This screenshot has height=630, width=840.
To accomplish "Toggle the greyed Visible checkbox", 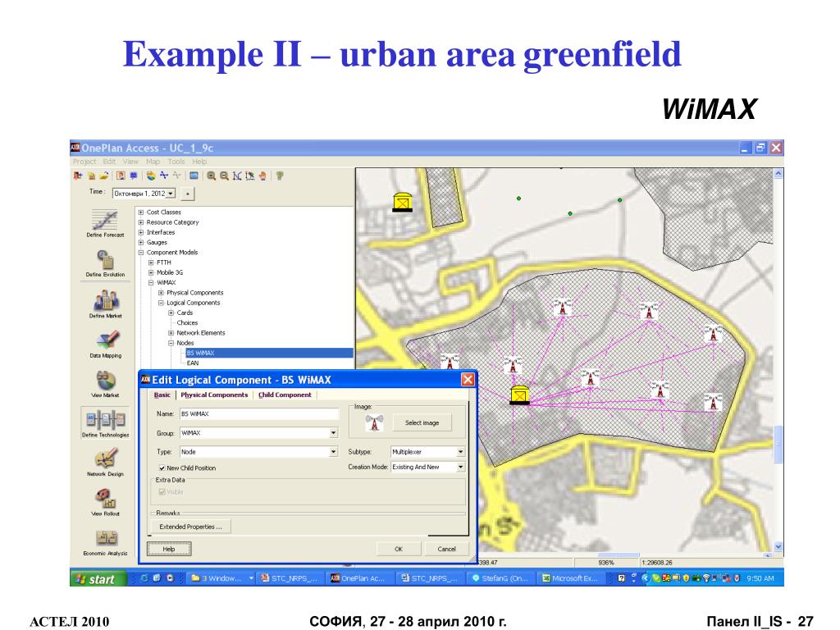I will tap(162, 492).
